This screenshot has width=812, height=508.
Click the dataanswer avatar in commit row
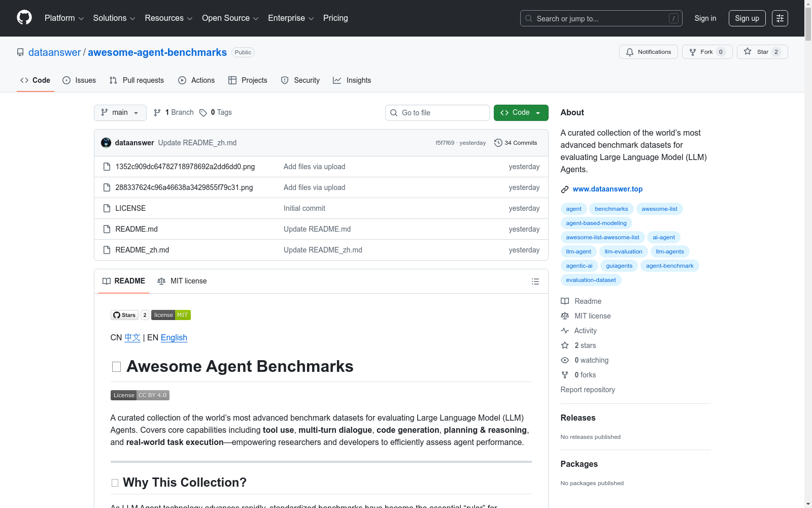tap(106, 143)
